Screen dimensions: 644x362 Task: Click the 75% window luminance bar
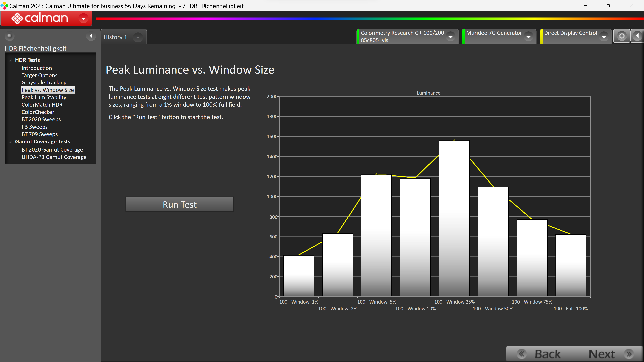click(532, 258)
